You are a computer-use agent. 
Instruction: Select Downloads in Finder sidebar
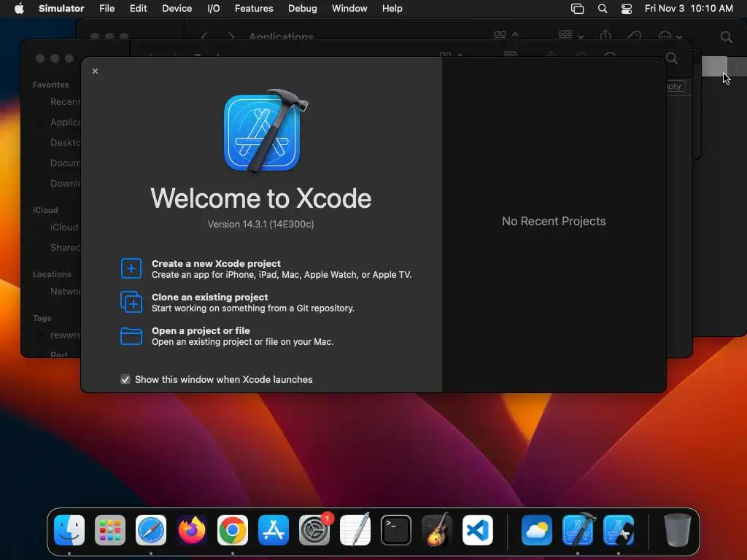tap(65, 184)
